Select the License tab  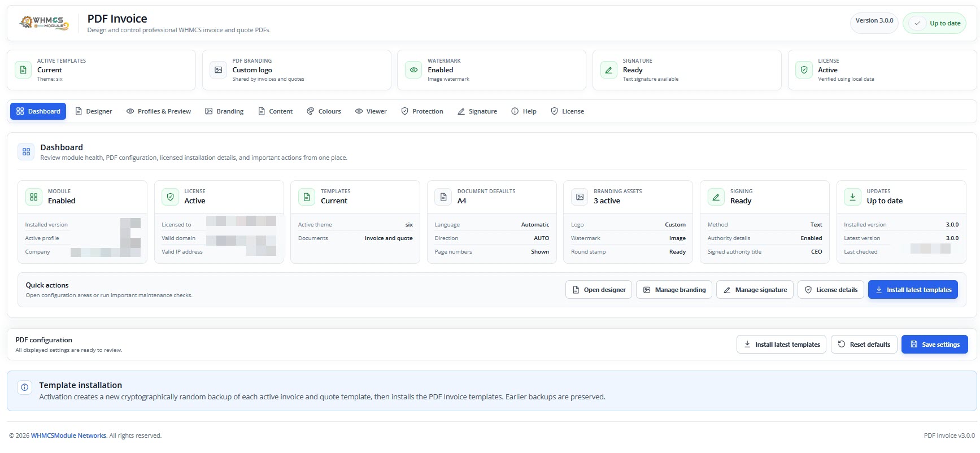[x=568, y=111]
